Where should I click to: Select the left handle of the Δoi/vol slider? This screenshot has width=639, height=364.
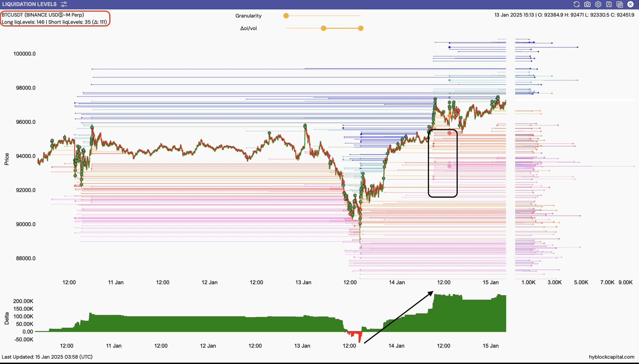[x=323, y=28]
